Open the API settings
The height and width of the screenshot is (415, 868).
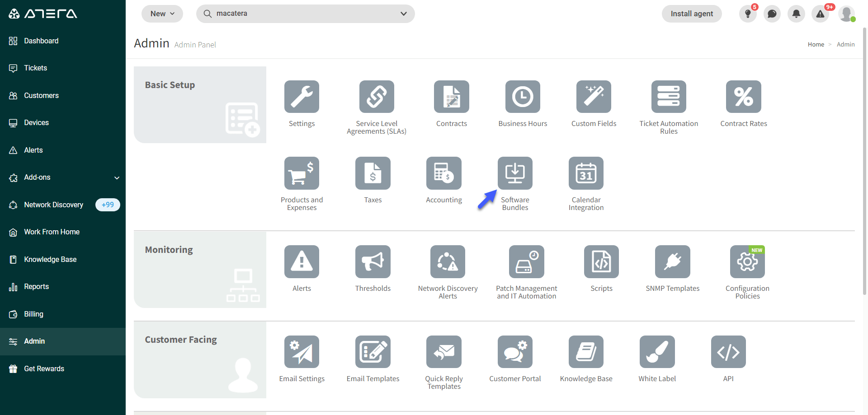728,352
